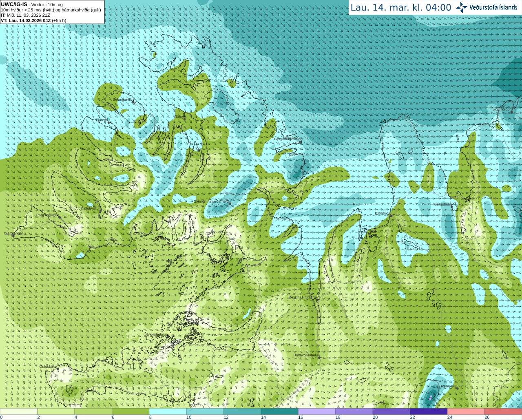Click the legend value 16 tick label

tap(301, 417)
